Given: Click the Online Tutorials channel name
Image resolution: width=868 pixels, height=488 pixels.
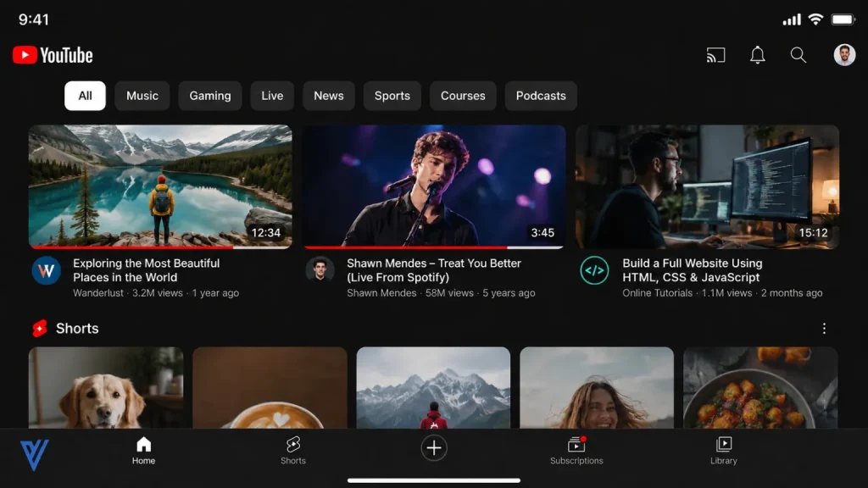Looking at the screenshot, I should (x=657, y=293).
